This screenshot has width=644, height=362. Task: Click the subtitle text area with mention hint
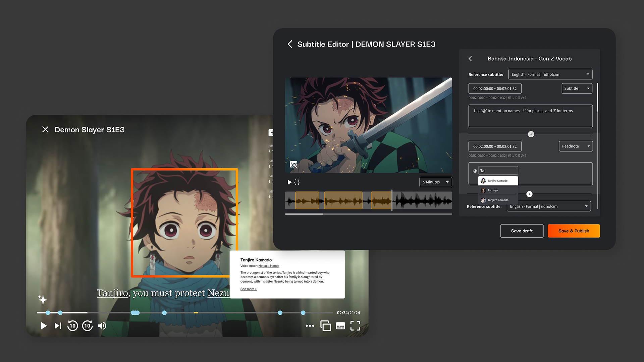coord(530,116)
